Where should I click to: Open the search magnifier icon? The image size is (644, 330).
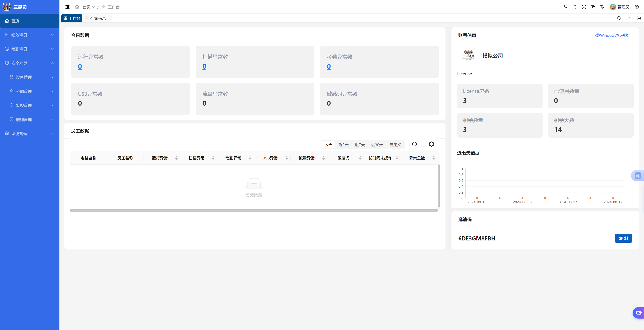(x=566, y=7)
